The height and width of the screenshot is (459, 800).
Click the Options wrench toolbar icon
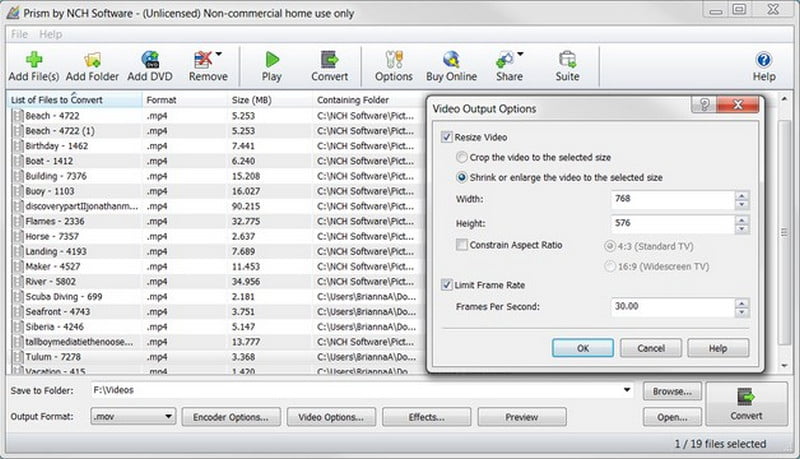393,60
